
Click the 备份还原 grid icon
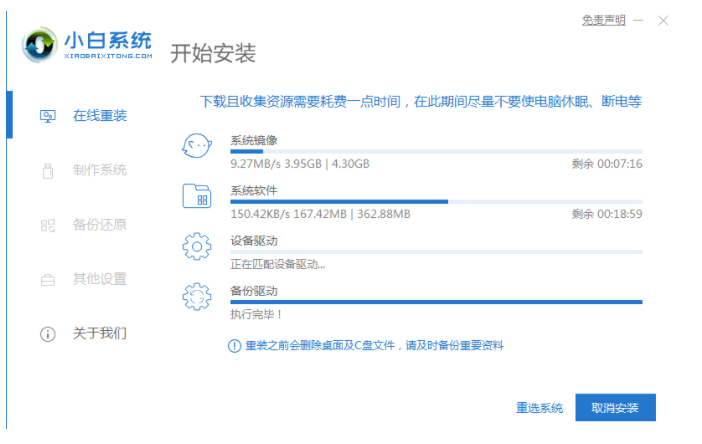(x=47, y=225)
